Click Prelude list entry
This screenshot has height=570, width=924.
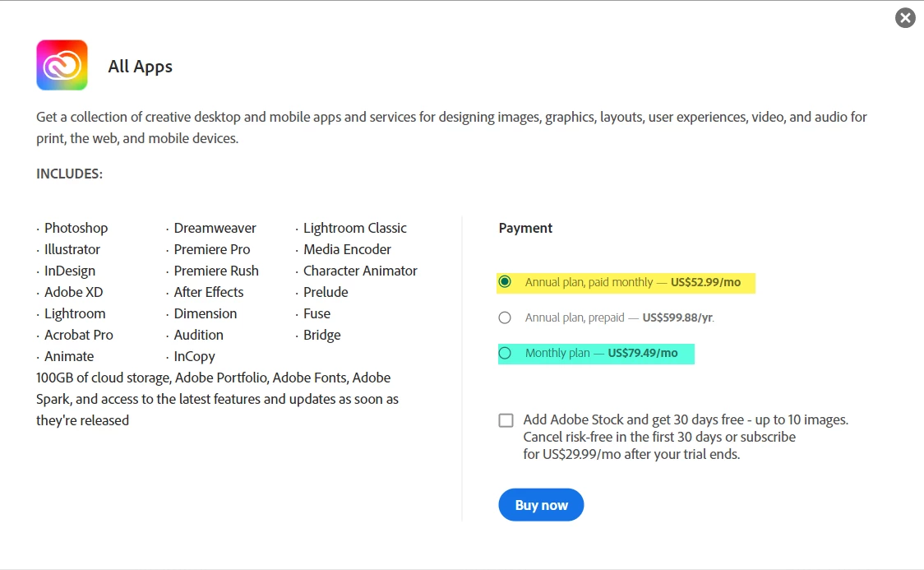[326, 292]
